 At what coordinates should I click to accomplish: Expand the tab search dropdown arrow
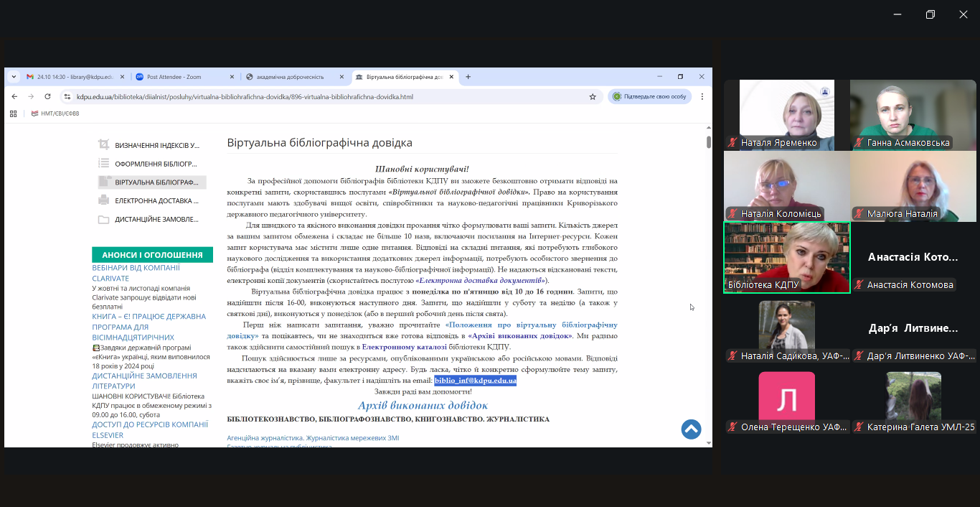[14, 77]
